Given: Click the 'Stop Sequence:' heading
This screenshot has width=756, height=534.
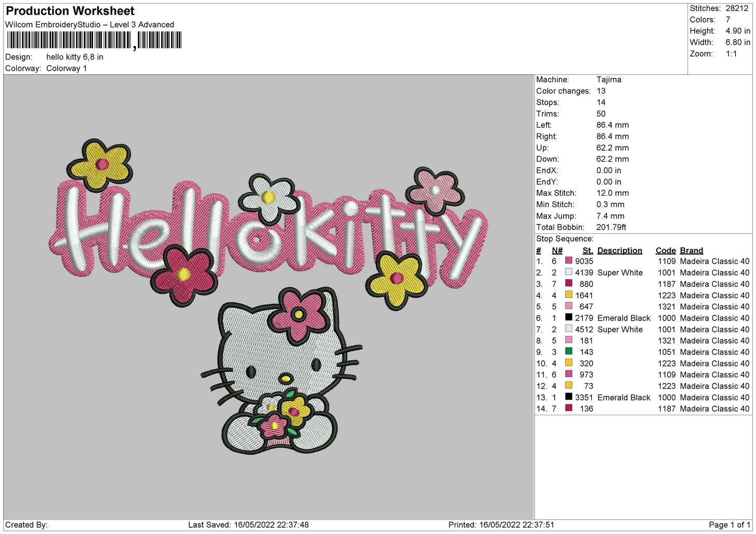Looking at the screenshot, I should (565, 238).
